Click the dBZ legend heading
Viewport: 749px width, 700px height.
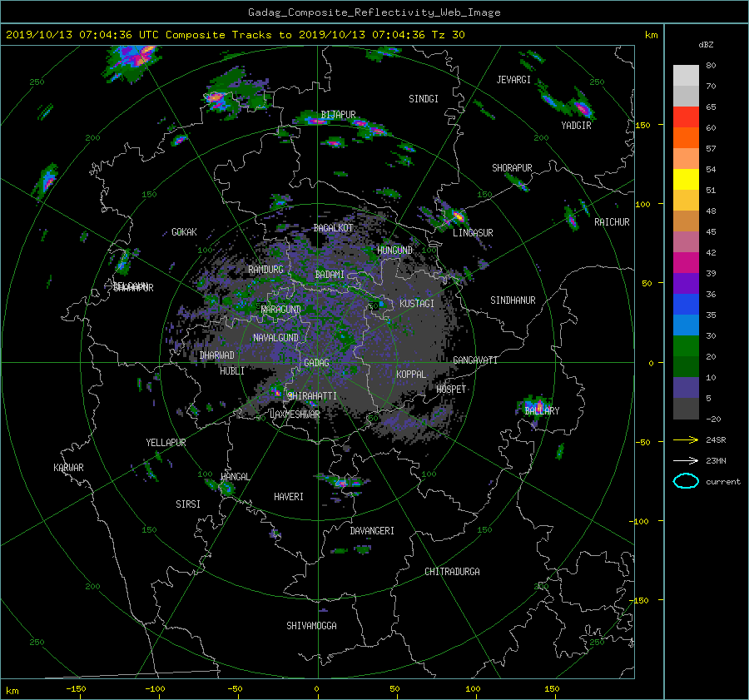click(706, 44)
